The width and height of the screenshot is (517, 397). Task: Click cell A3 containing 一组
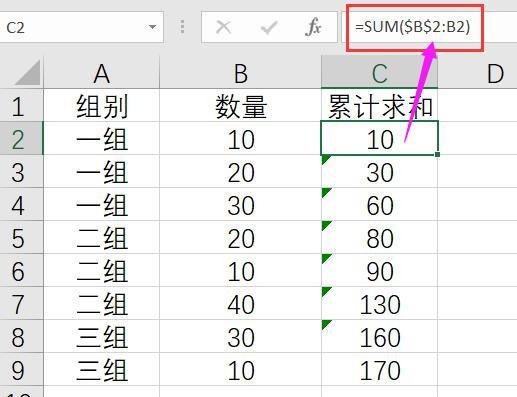[102, 171]
